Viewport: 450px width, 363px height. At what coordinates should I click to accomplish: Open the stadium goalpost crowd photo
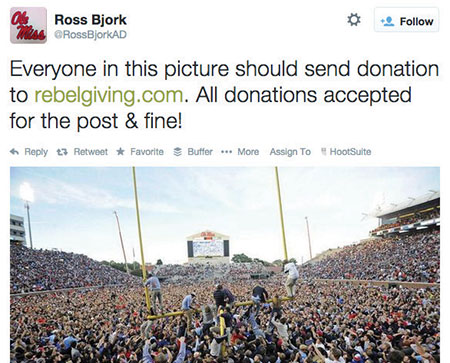click(x=225, y=265)
